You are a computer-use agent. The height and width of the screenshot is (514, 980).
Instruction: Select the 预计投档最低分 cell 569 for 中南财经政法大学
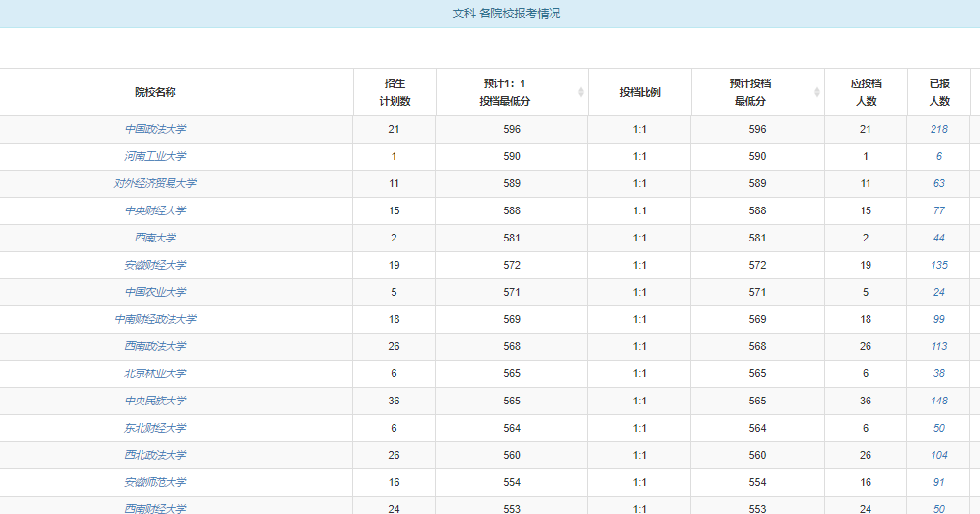pyautogui.click(x=757, y=319)
